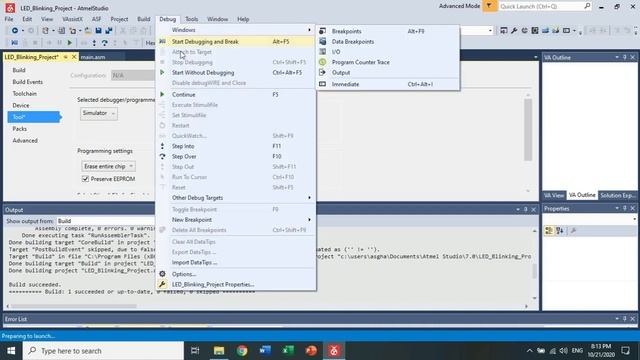Open Show output from Build dropdown
Image resolution: width=640 pixels, height=360 pixels.
(105, 221)
